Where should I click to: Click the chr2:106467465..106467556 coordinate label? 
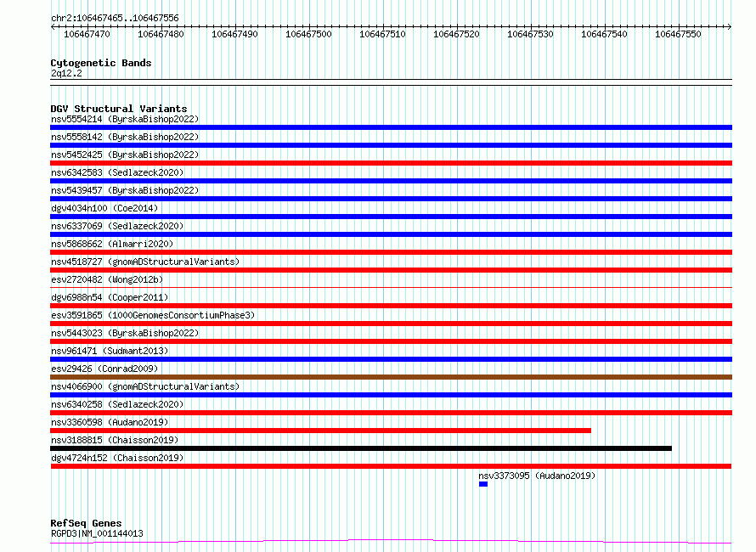tap(115, 18)
